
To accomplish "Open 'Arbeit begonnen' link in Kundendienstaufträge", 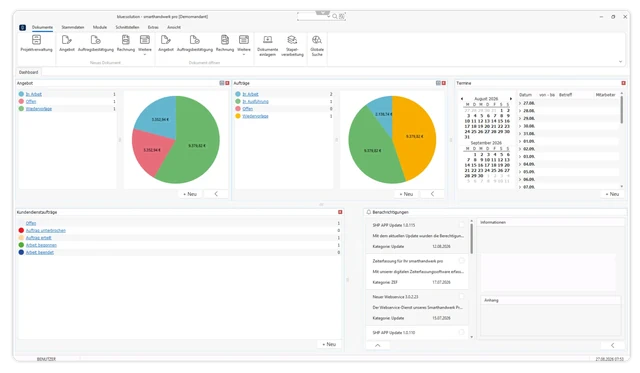I will pos(41,245).
